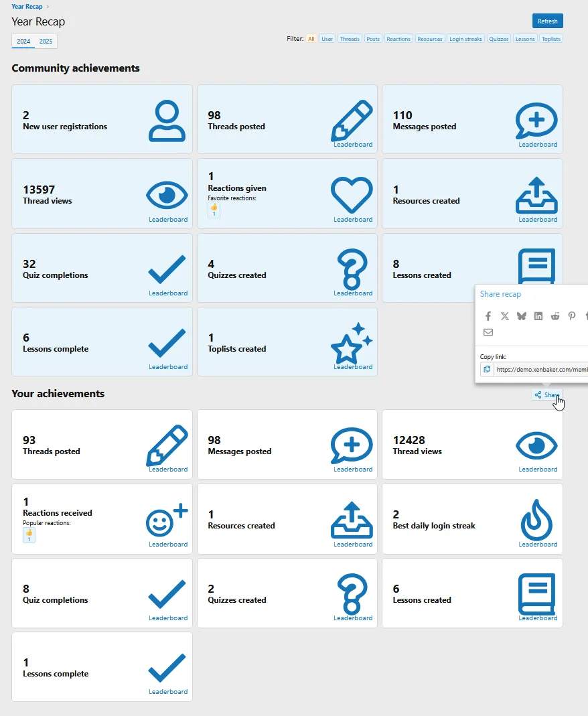Toggle the Quizzes filter chip
The height and width of the screenshot is (716, 588).
pos(499,39)
